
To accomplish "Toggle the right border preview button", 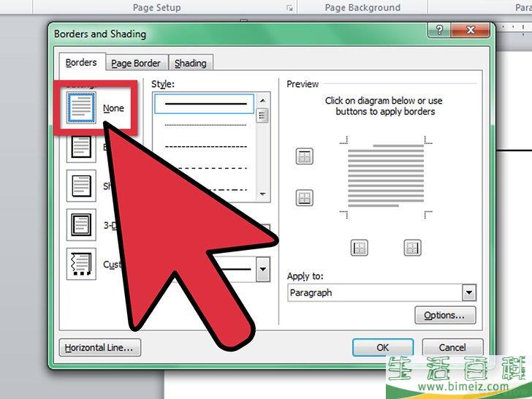I will click(412, 248).
